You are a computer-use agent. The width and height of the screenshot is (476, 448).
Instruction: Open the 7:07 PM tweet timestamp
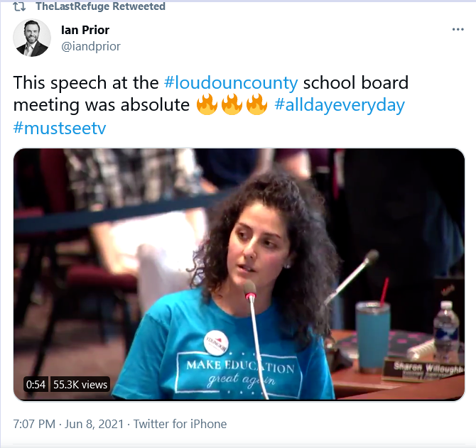click(34, 424)
